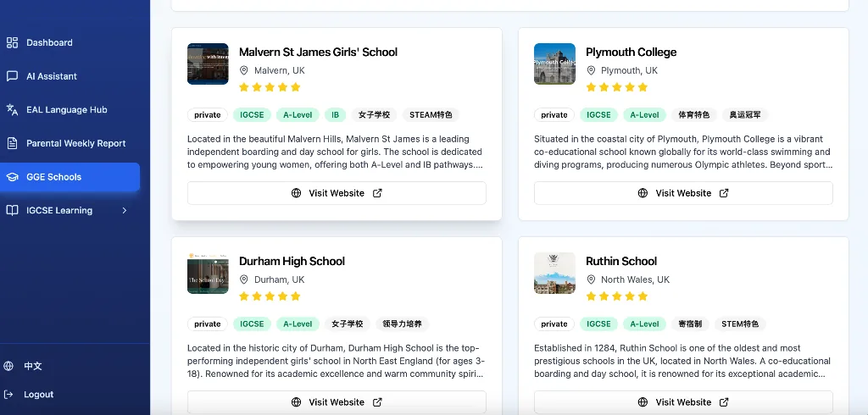The width and height of the screenshot is (868, 415).
Task: Click external link icon in Durham High School card
Action: (377, 402)
